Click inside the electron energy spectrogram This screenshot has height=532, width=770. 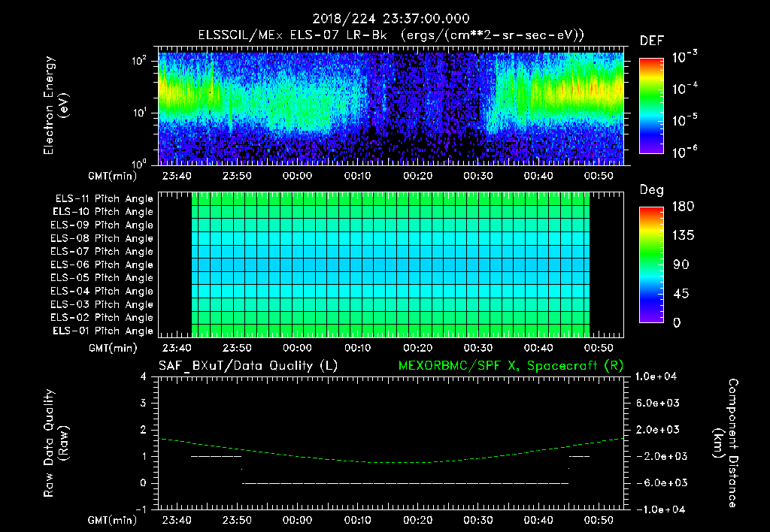[391, 108]
